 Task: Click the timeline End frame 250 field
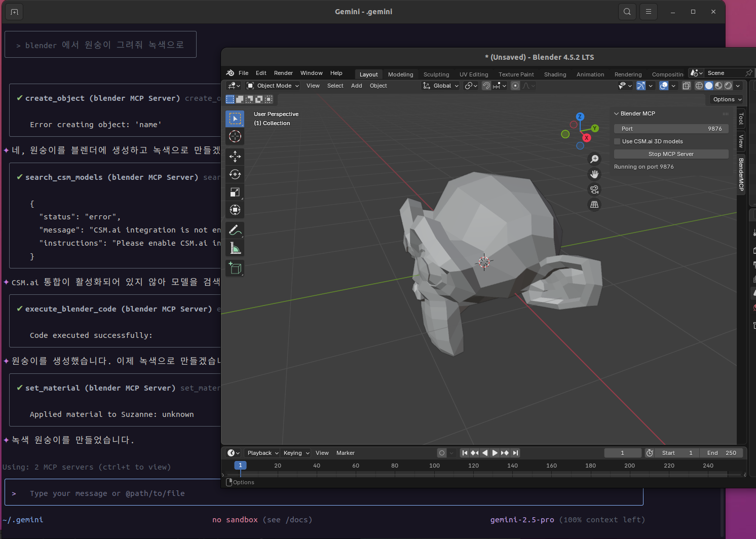click(722, 453)
